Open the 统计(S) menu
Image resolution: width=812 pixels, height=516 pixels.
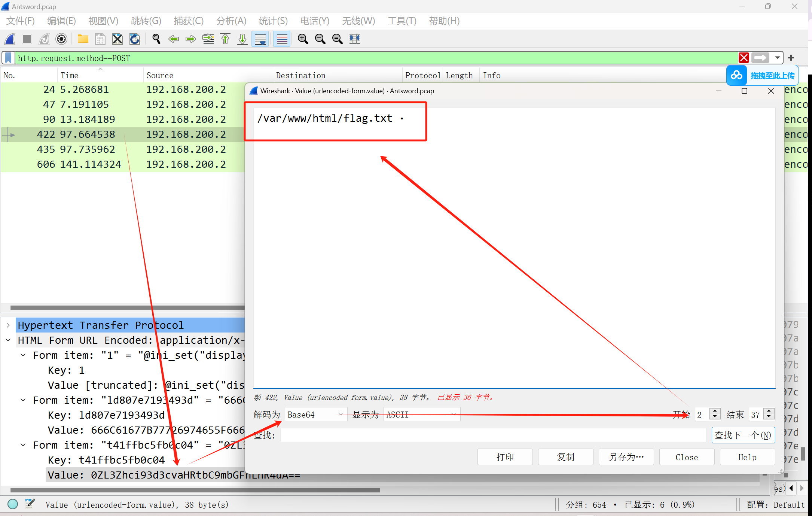(273, 21)
